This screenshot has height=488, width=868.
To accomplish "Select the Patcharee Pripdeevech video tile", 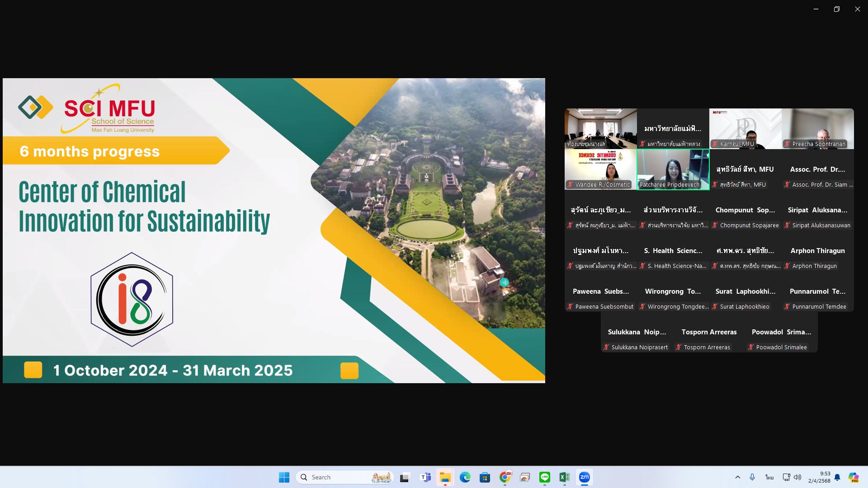I will (673, 169).
